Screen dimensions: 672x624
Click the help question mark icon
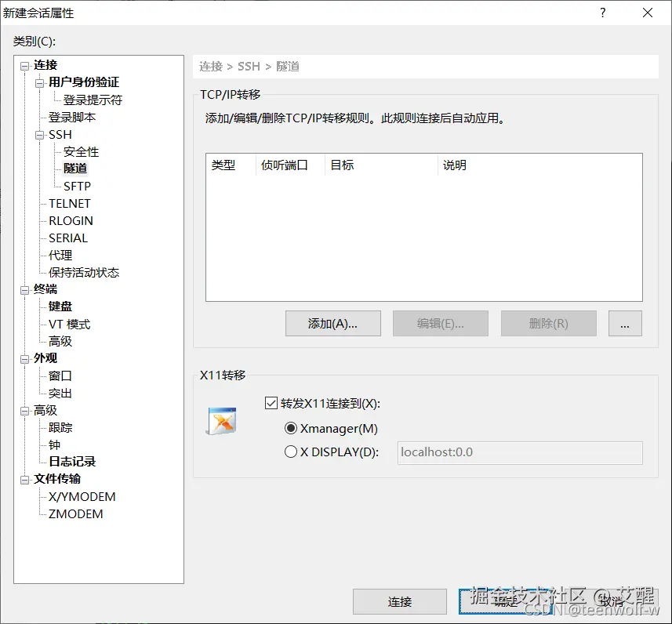[602, 13]
